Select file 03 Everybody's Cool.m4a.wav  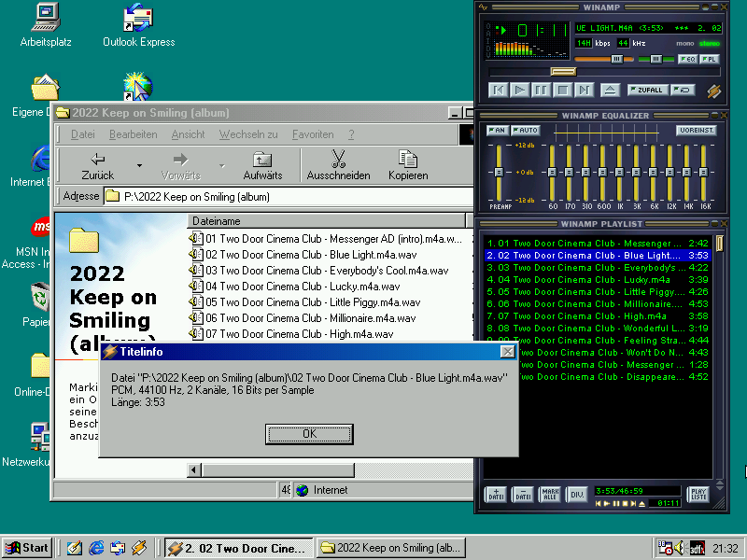[318, 271]
